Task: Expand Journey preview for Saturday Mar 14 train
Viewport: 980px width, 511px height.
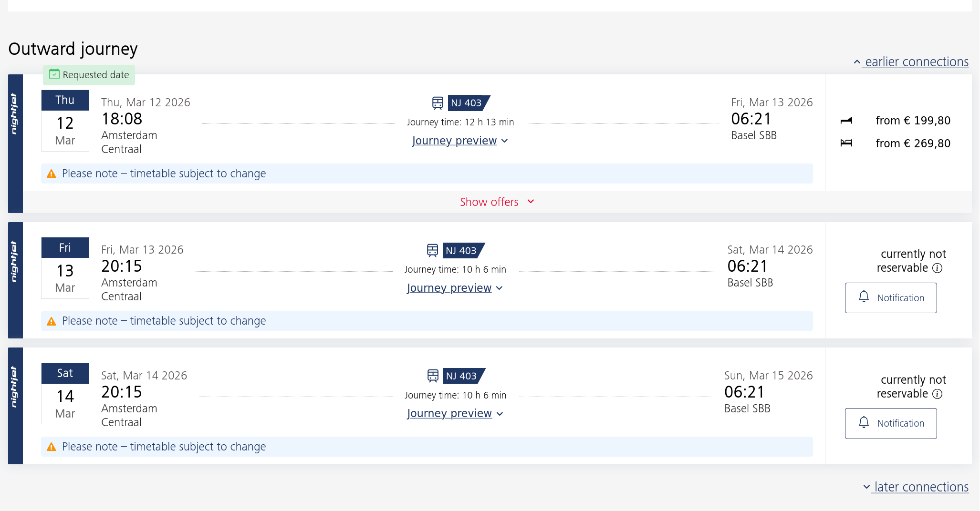Action: click(x=454, y=413)
